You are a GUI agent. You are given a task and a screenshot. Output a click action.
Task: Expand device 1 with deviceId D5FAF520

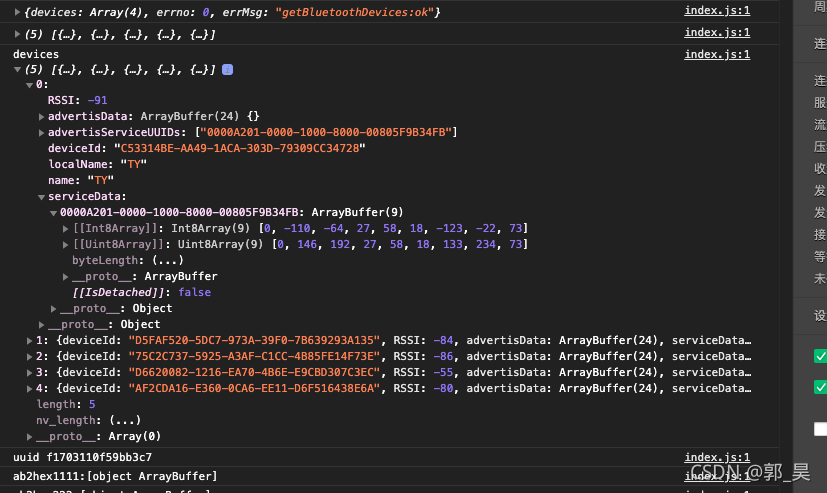[x=30, y=341]
